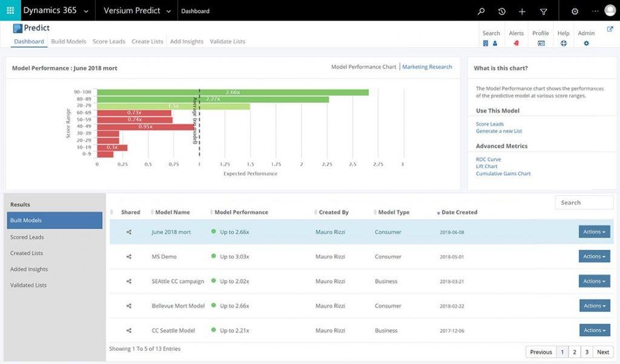Expand the Versium Predict dropdown chevron
The width and height of the screenshot is (620, 364).
click(x=168, y=11)
